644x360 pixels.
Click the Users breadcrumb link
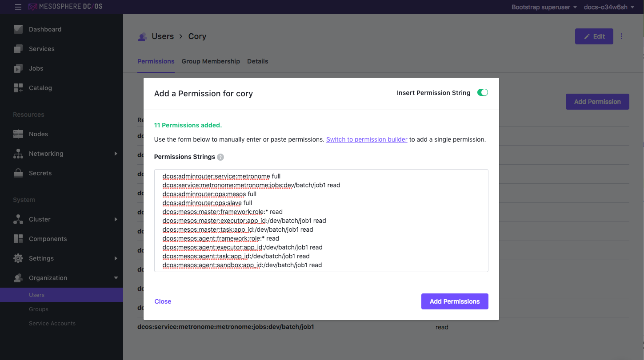pos(163,36)
